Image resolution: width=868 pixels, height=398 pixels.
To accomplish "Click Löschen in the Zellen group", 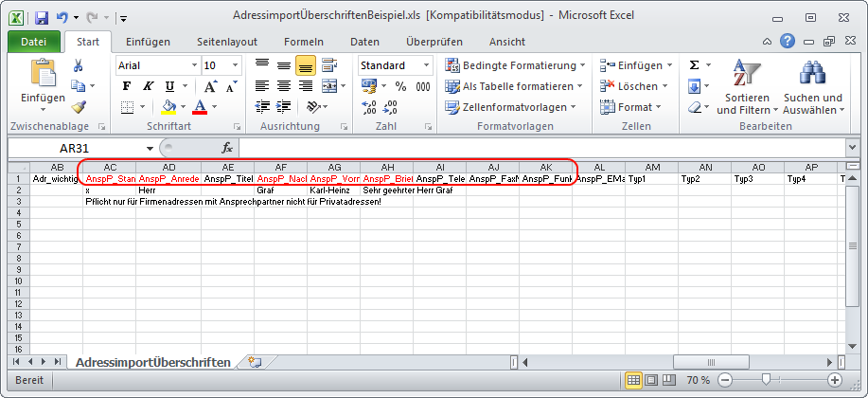I will click(633, 86).
